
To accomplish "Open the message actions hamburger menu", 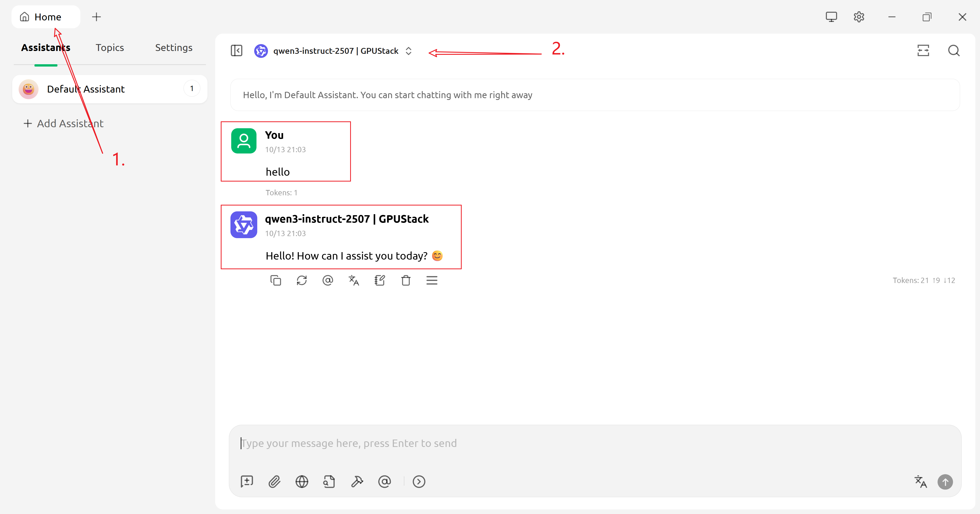I will pos(432,280).
